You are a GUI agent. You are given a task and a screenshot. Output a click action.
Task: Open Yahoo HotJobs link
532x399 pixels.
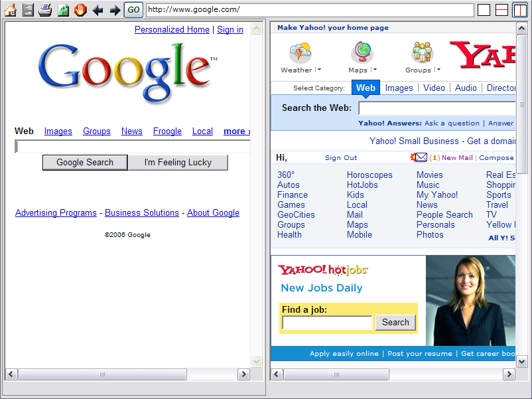pos(362,185)
